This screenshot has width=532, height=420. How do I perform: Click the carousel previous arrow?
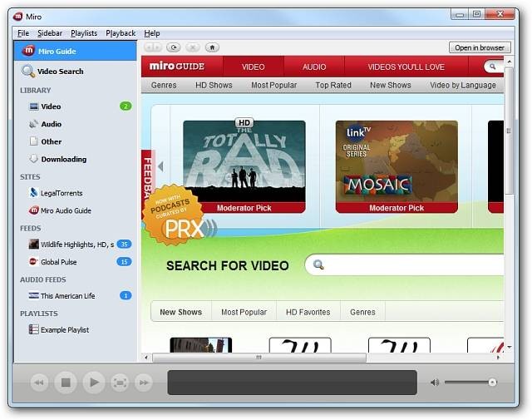160,166
